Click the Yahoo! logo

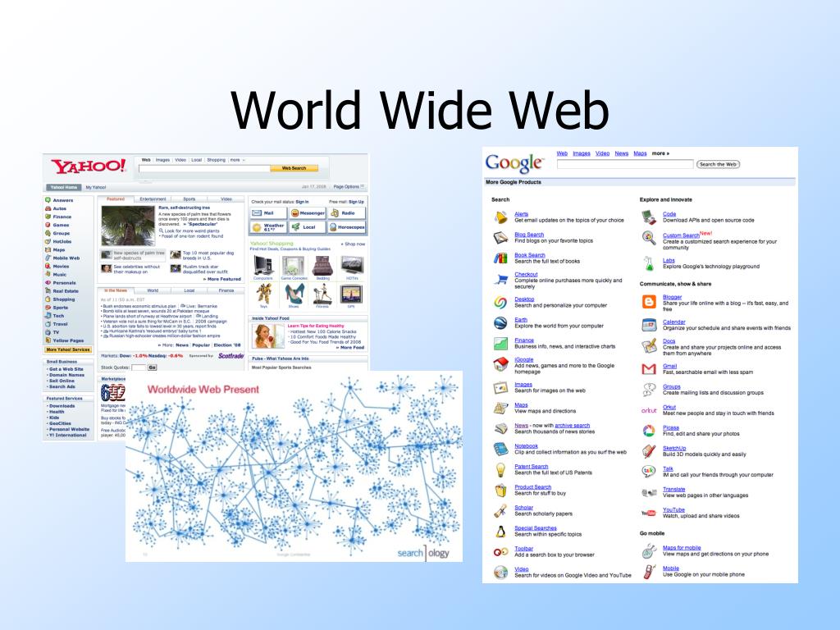pos(89,166)
